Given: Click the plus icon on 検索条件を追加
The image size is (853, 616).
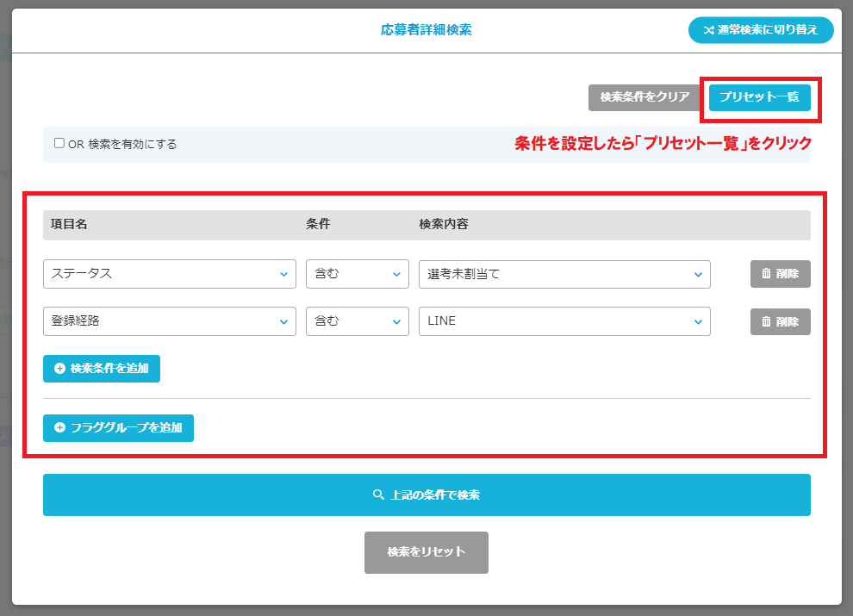Looking at the screenshot, I should [59, 368].
